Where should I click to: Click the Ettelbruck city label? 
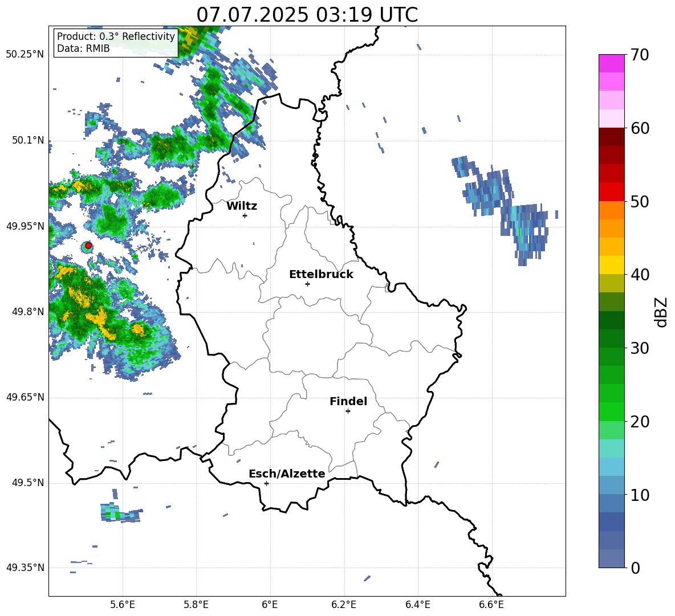[321, 275]
